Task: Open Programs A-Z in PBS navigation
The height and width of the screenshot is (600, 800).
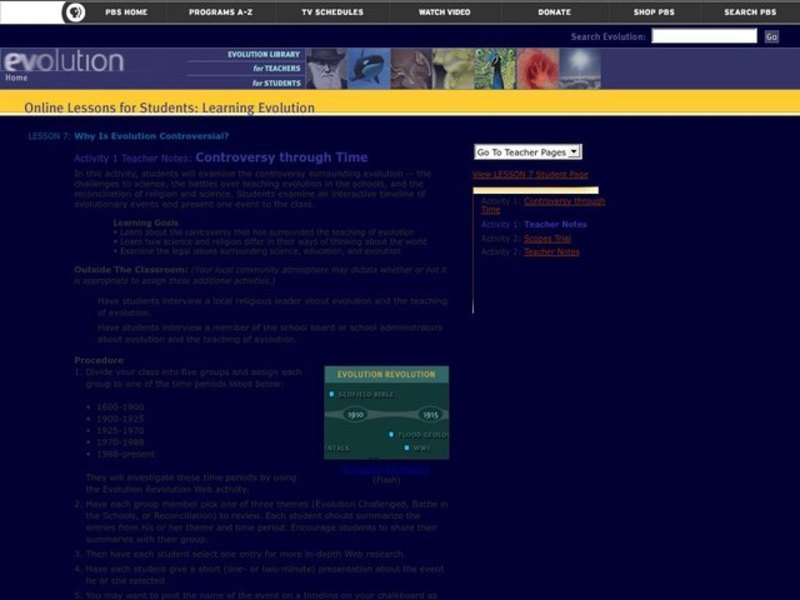Action: (224, 12)
